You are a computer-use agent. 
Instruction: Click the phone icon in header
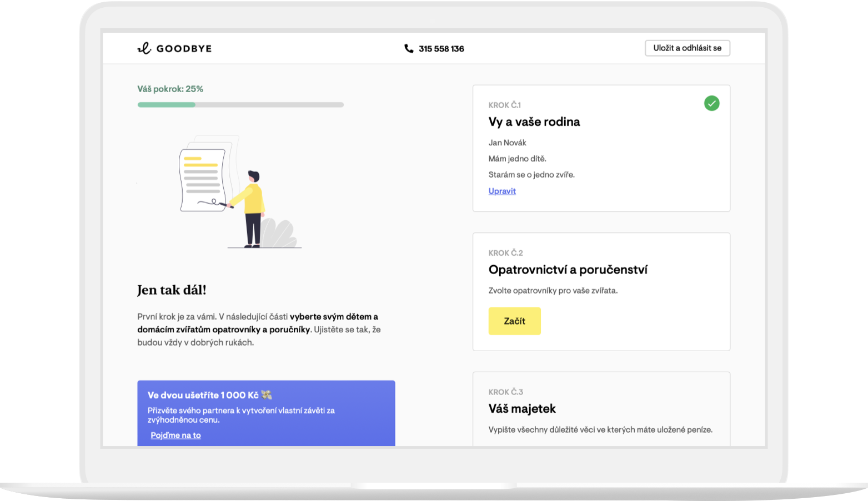click(x=409, y=49)
